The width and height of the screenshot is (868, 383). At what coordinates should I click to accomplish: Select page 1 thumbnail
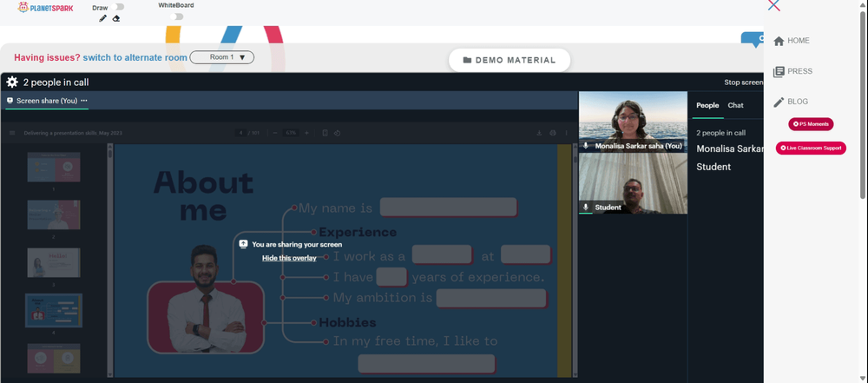(x=54, y=167)
